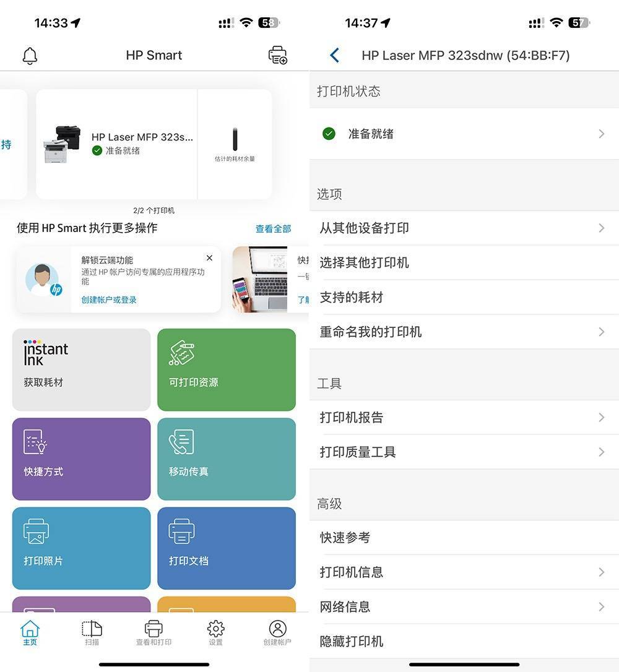Open the 可打印资源 (Printable Resources) tile
Image resolution: width=619 pixels, height=672 pixels.
click(x=227, y=369)
